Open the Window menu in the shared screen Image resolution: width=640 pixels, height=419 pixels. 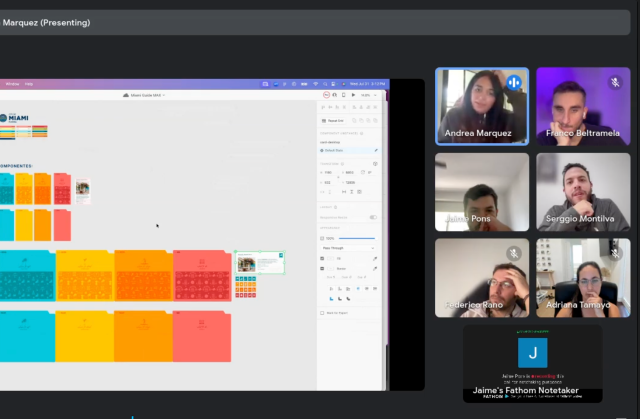point(12,84)
